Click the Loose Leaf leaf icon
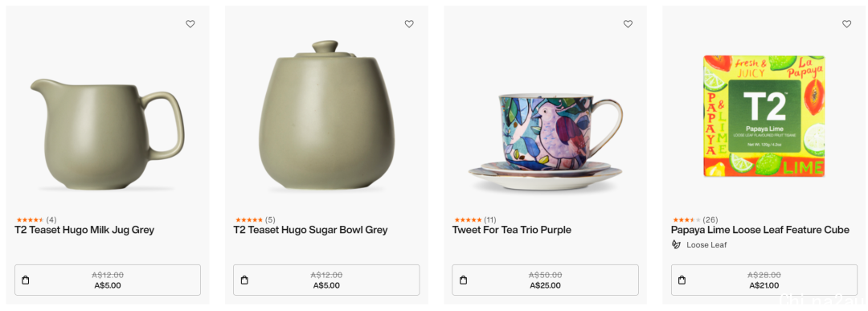Screen dimensions: 868x311 click(676, 244)
